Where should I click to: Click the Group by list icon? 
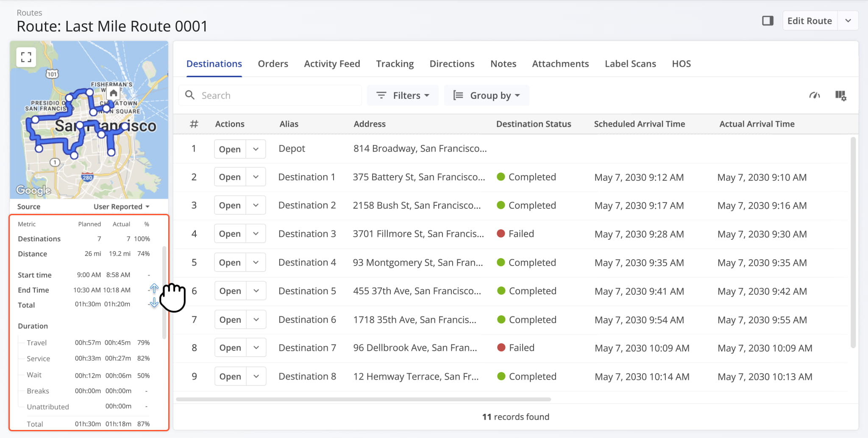[x=458, y=95]
